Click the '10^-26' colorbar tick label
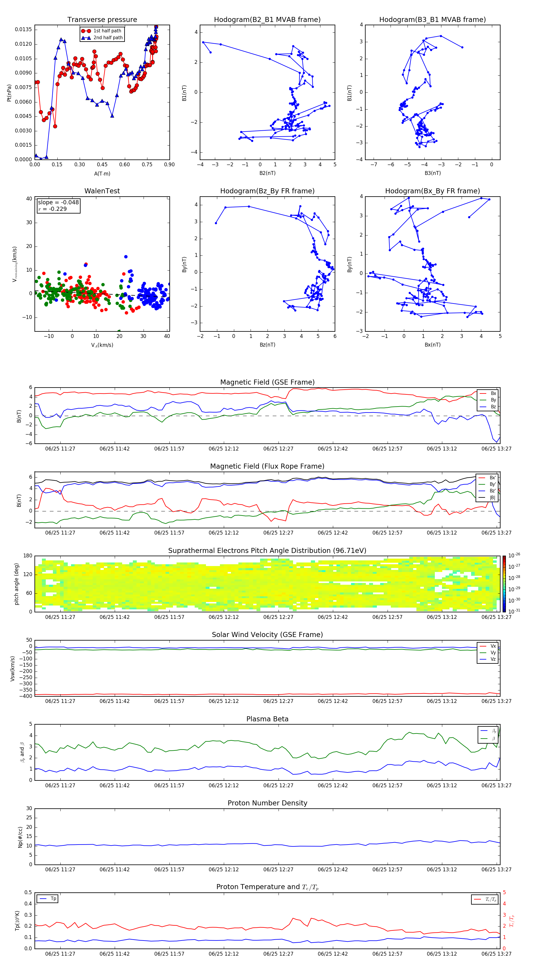 (514, 555)
